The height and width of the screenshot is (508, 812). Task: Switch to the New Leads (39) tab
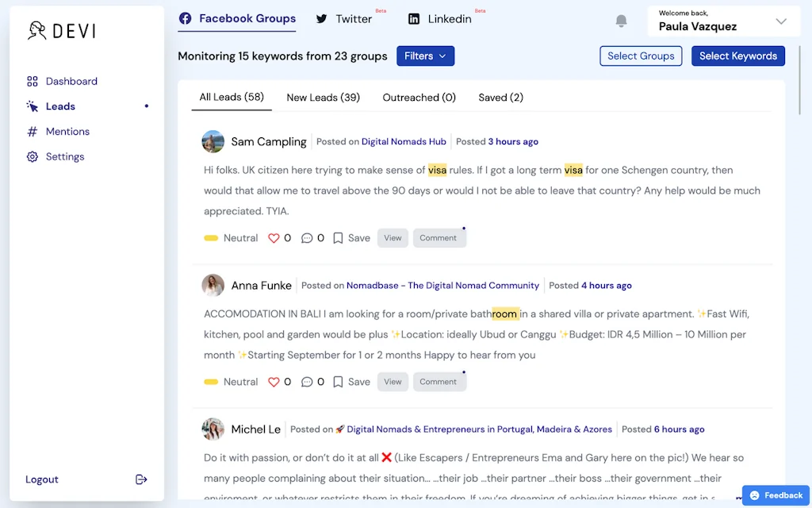pos(323,98)
